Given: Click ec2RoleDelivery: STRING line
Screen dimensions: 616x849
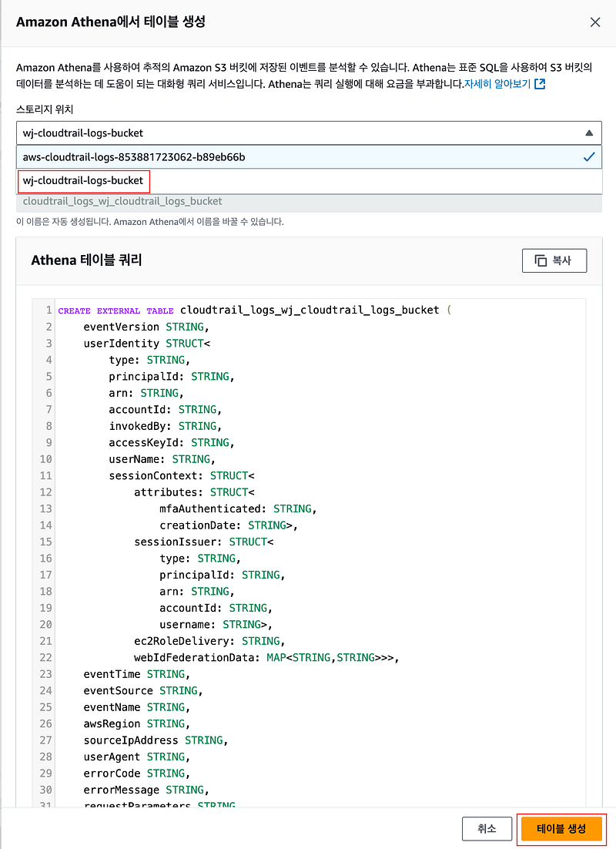Looking at the screenshot, I should 209,641.
